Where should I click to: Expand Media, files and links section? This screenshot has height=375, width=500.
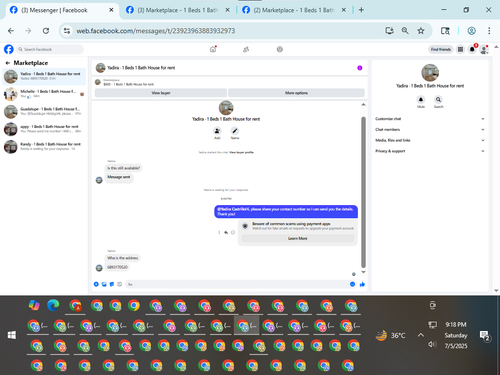[430, 140]
